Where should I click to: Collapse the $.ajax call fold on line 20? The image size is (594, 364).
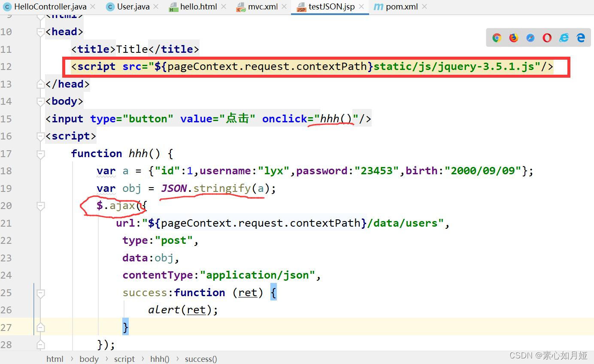coord(41,206)
